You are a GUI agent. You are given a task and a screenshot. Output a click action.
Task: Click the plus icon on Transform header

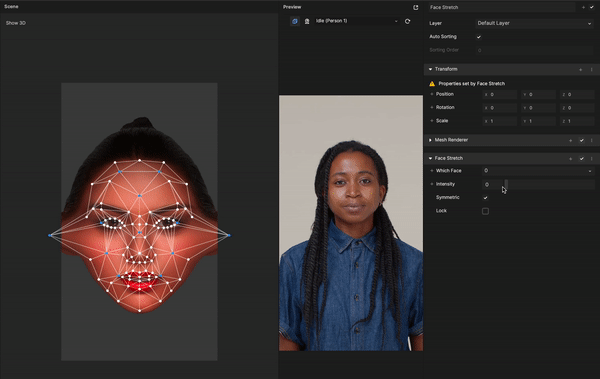pyautogui.click(x=580, y=70)
